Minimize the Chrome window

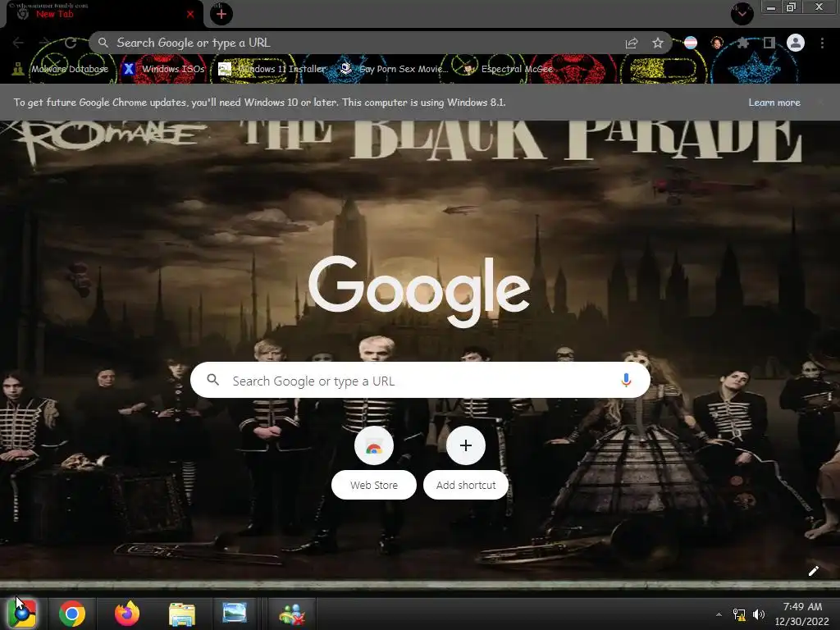pos(771,7)
